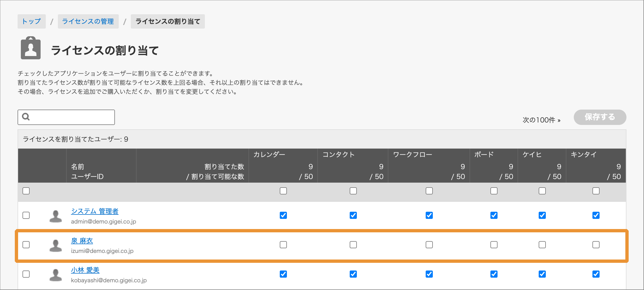
Task: Click 小林 愛美's avatar icon
Action: point(55,275)
